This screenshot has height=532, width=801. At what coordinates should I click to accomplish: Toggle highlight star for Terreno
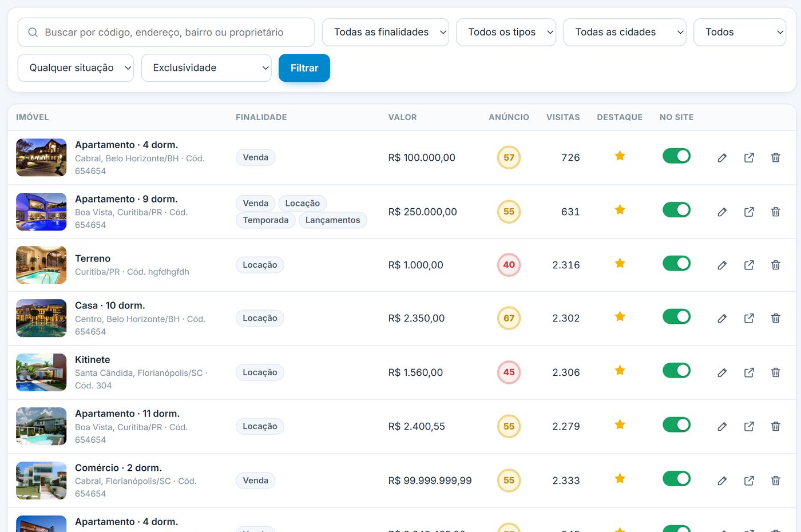click(x=620, y=263)
